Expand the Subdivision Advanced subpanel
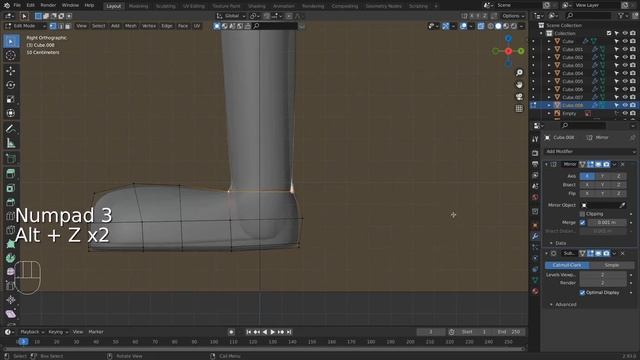 551,304
